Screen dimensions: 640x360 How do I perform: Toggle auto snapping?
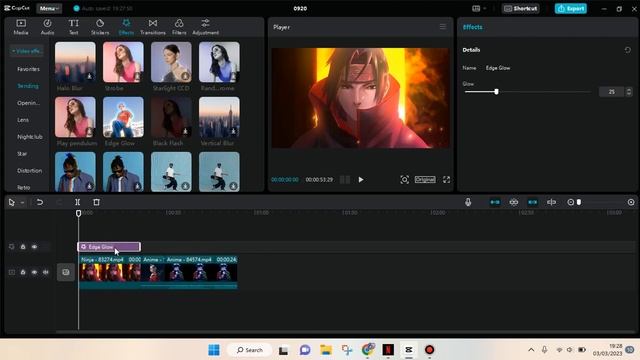(x=513, y=202)
